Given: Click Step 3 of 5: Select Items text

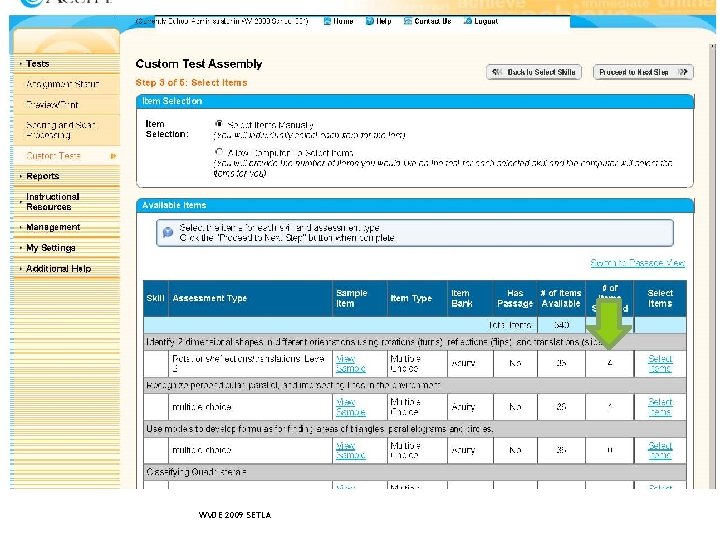Looking at the screenshot, I should click(x=191, y=83).
